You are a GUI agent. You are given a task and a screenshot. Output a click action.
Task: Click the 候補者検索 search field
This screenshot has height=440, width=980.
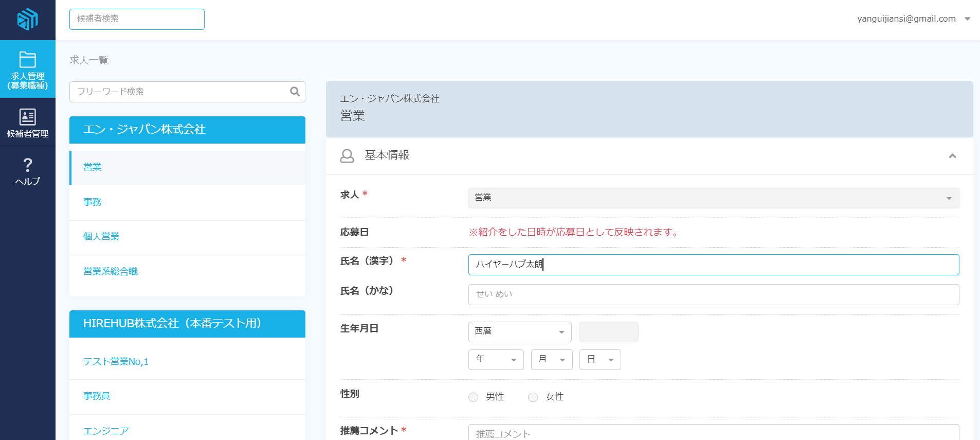point(137,19)
